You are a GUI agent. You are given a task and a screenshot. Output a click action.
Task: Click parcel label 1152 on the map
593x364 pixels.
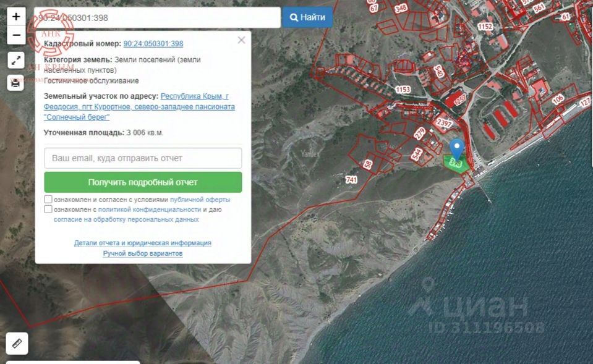[x=485, y=27]
